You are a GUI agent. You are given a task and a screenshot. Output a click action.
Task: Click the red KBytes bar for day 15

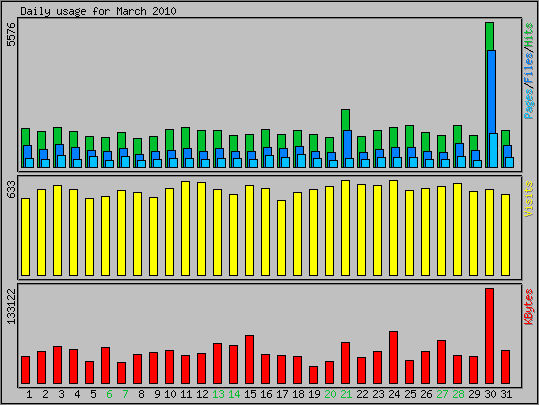(x=250, y=359)
